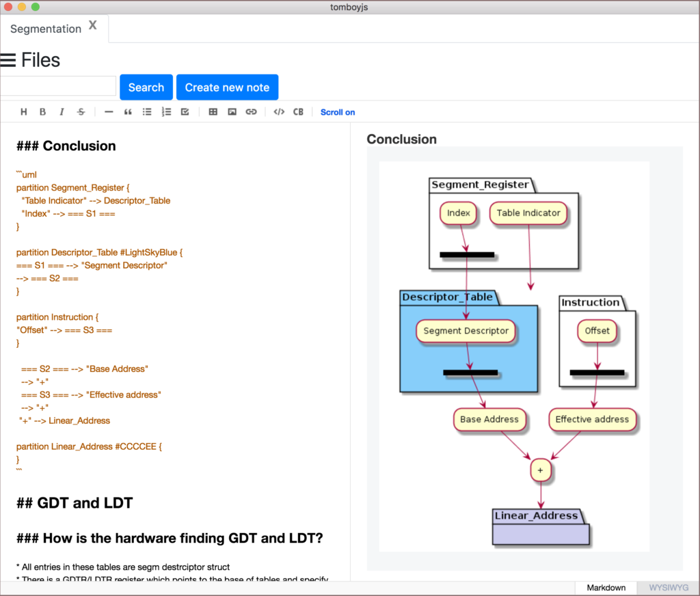Screen dimensions: 700x596
Task: Click the 'partition Segment_Register {' source line
Action: tap(72, 188)
